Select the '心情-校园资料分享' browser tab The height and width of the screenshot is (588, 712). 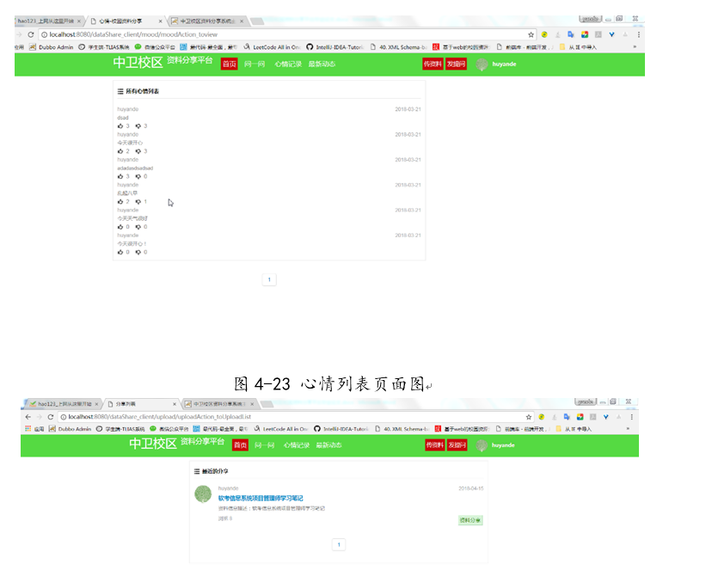click(x=123, y=21)
